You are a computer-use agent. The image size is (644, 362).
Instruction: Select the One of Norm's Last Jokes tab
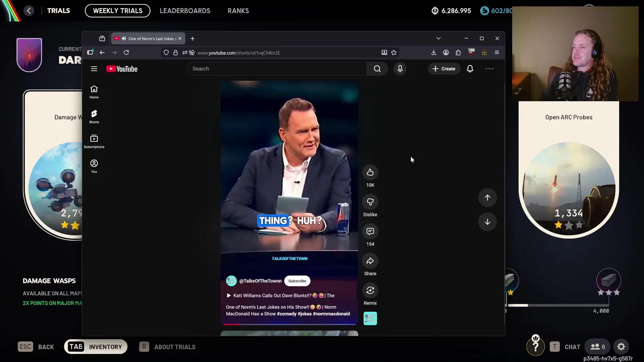pyautogui.click(x=148, y=39)
